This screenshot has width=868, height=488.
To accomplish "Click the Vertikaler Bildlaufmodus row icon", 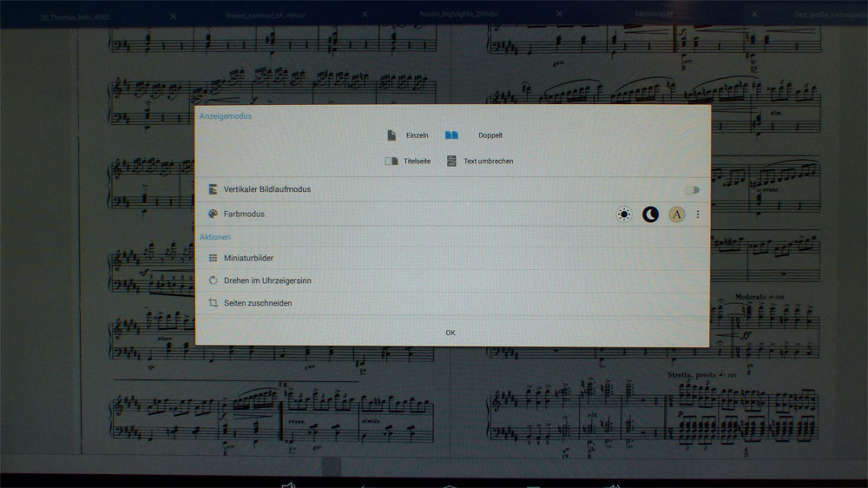I will (x=213, y=189).
